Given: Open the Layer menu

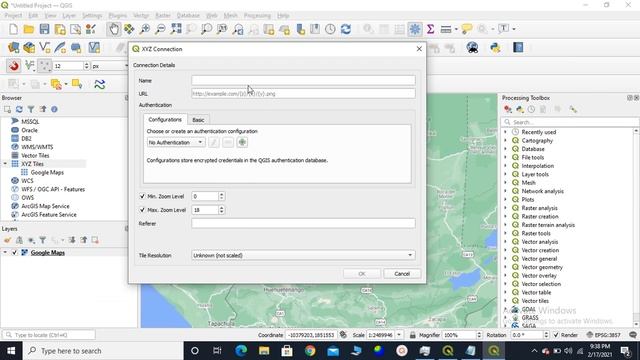Looking at the screenshot, I should pos(69,16).
